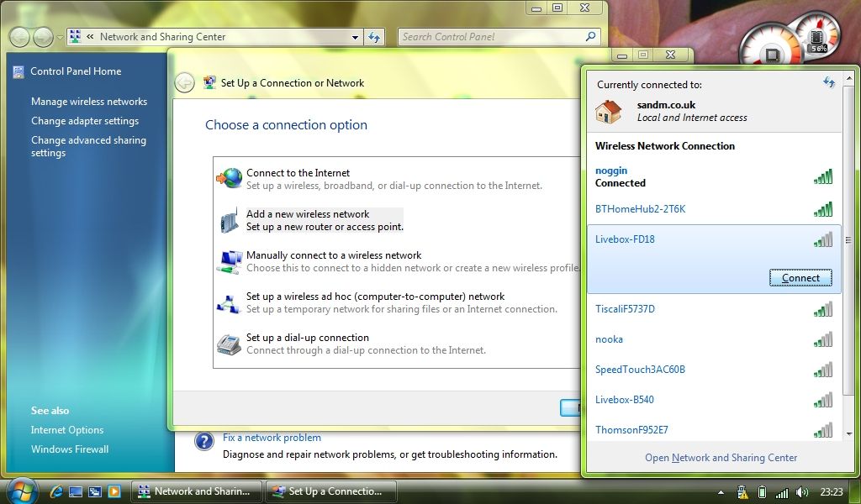This screenshot has width=861, height=504.
Task: Click the Add a new wireless network router icon
Action: [230, 219]
